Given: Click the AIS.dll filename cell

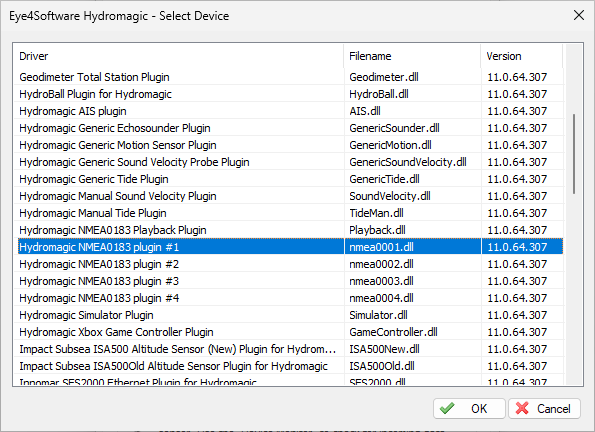Looking at the screenshot, I should click(x=413, y=111).
